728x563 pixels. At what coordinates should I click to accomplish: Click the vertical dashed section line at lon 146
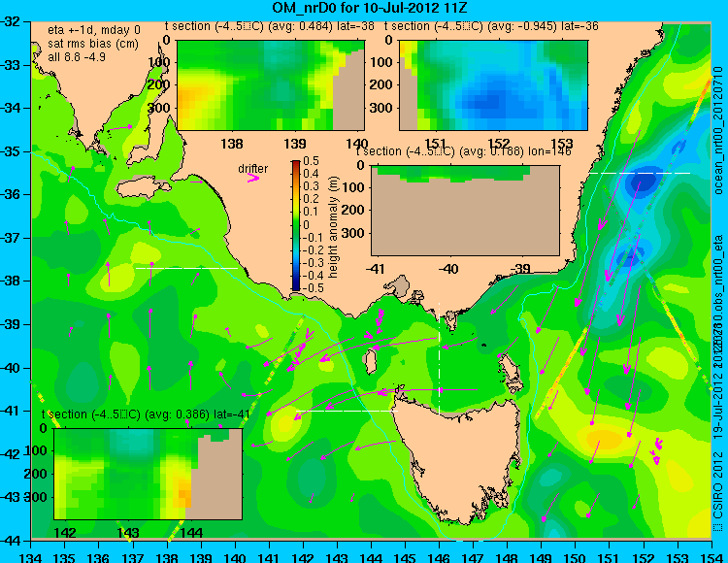[439, 359]
